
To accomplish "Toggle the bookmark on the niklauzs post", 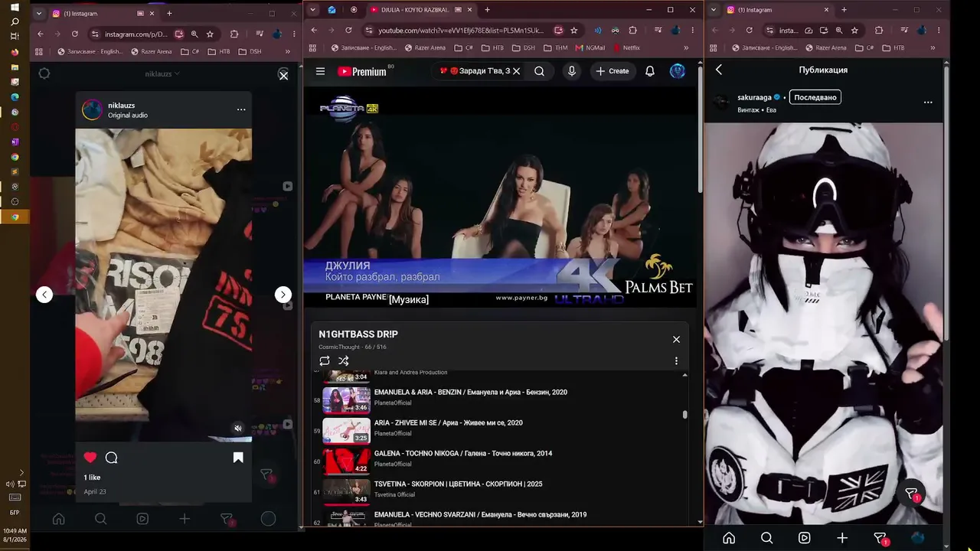I will 238,458.
